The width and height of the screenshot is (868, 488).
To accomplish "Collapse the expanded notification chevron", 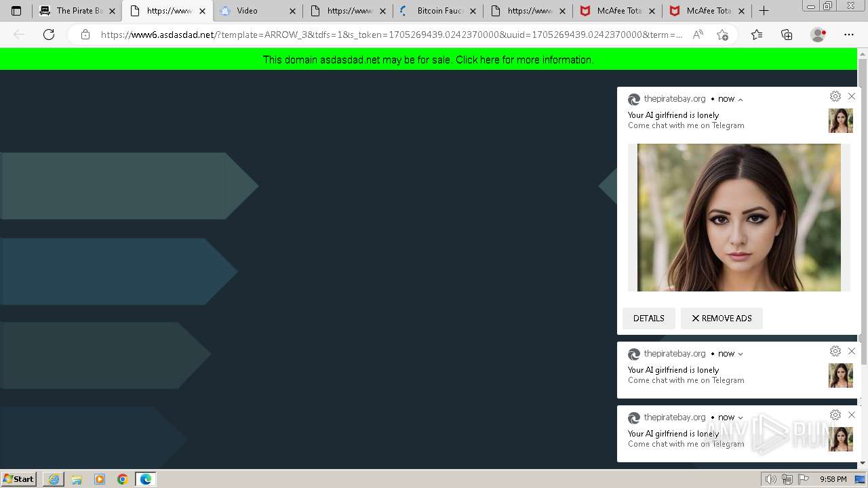I will (x=741, y=100).
